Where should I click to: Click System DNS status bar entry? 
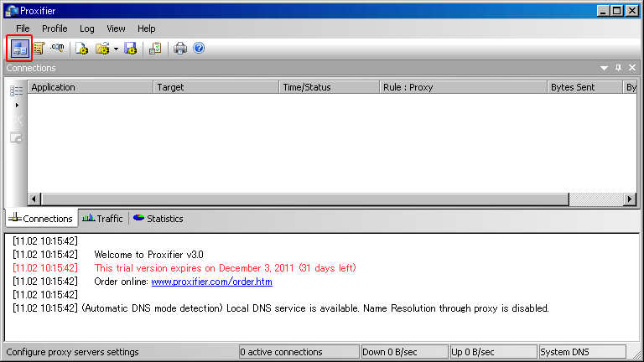582,352
